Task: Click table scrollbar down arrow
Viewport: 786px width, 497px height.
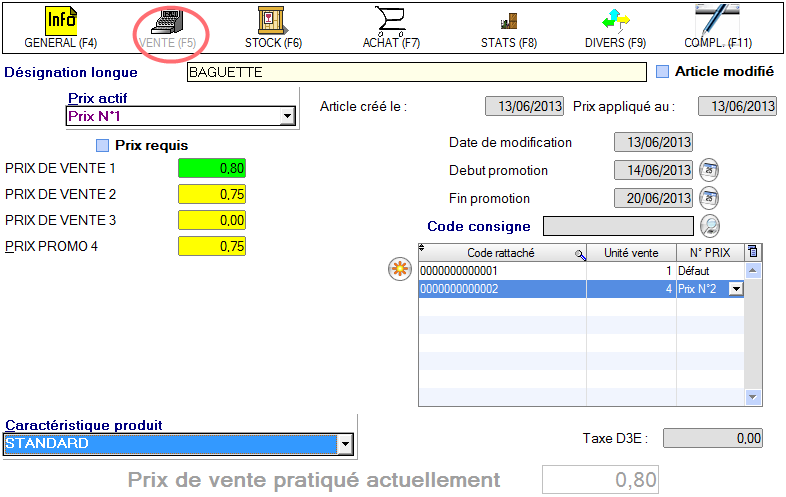Action: click(752, 397)
